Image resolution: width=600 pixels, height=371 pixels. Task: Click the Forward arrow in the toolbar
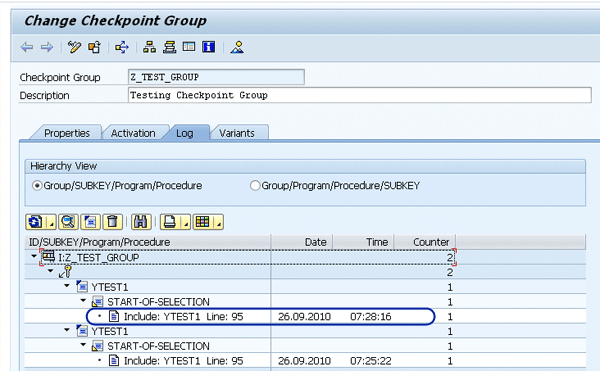click(x=47, y=47)
